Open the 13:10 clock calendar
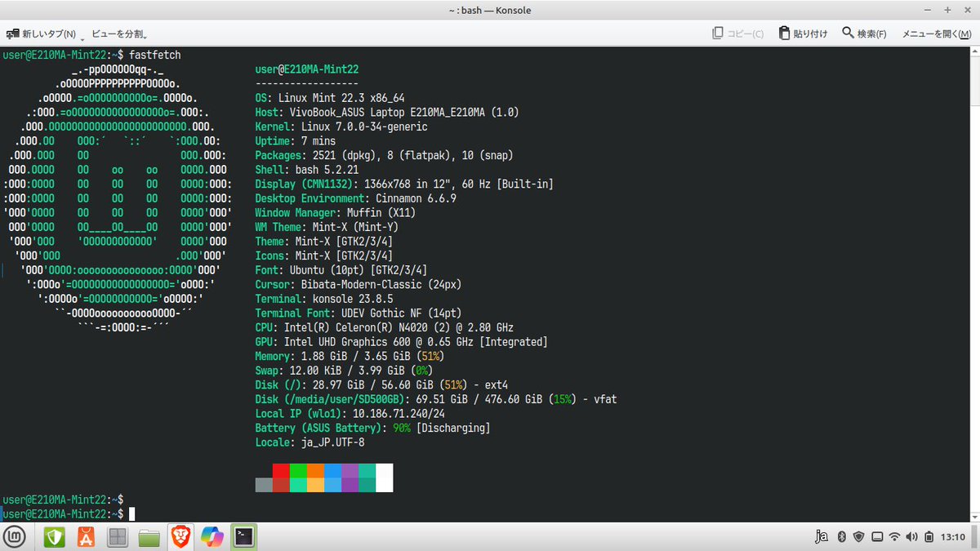The image size is (980, 551). (952, 537)
